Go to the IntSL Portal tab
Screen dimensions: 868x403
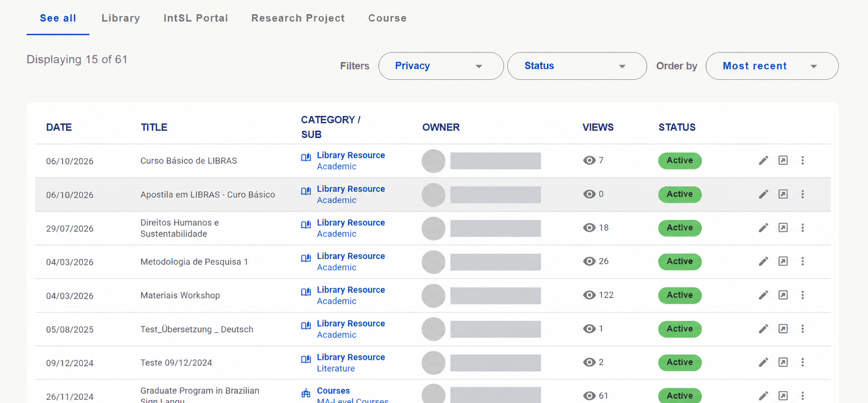pos(196,18)
